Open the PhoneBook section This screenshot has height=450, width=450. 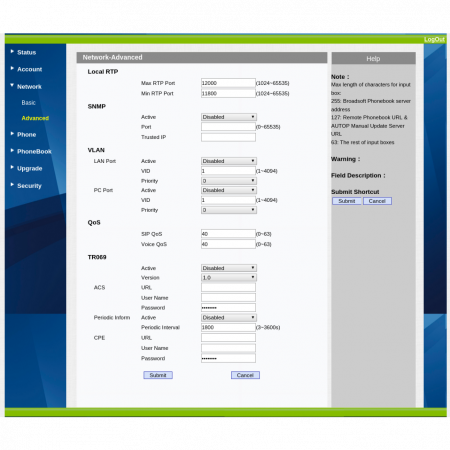[x=34, y=152]
